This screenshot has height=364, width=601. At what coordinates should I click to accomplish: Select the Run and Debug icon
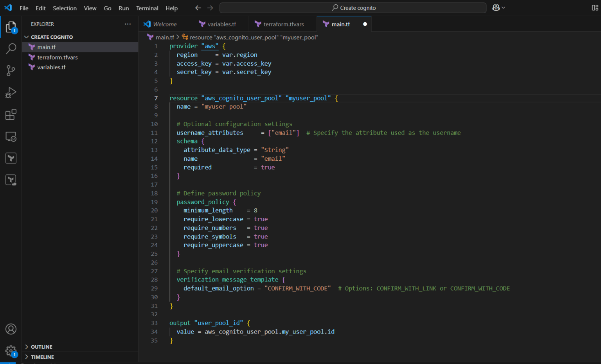tap(11, 92)
